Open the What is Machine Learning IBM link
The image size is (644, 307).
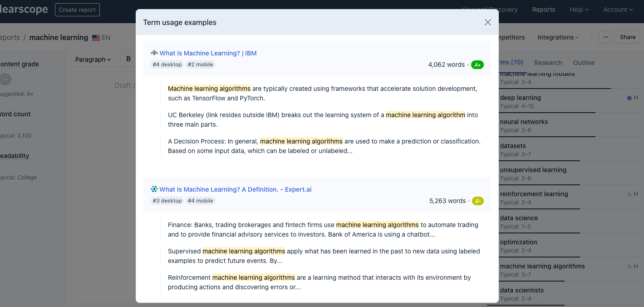[x=208, y=53]
